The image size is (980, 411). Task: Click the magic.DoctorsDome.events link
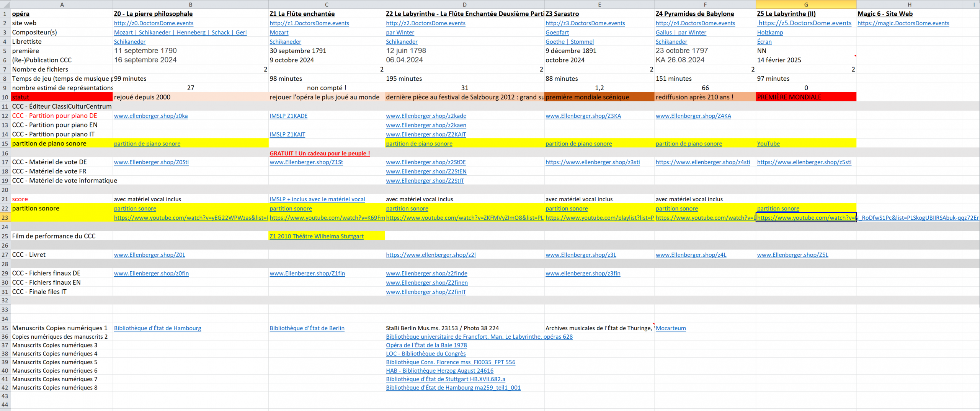click(903, 23)
